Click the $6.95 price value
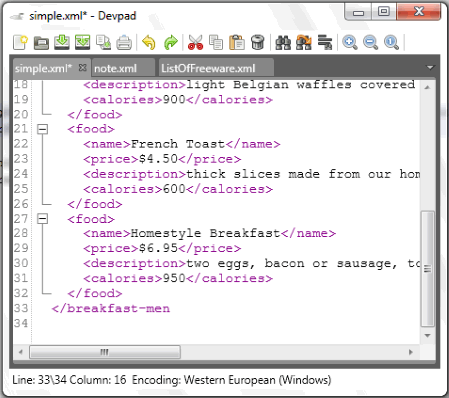Screen dimensions: 449x398 point(158,248)
